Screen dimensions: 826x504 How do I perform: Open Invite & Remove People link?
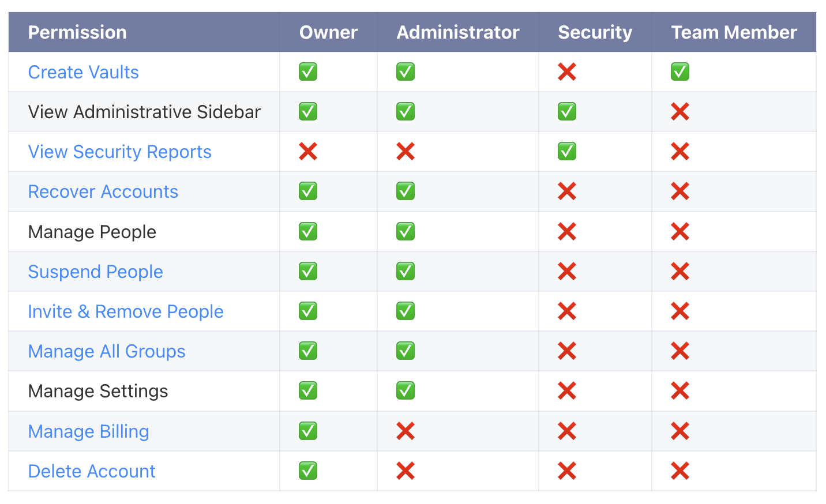pyautogui.click(x=125, y=311)
